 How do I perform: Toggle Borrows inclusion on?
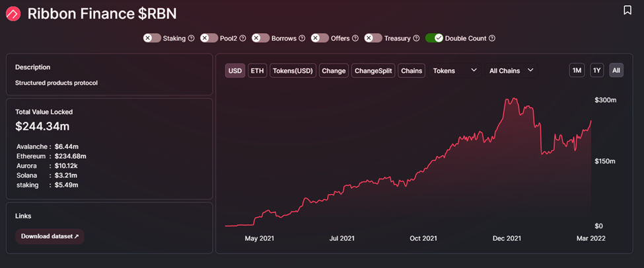pyautogui.click(x=260, y=38)
